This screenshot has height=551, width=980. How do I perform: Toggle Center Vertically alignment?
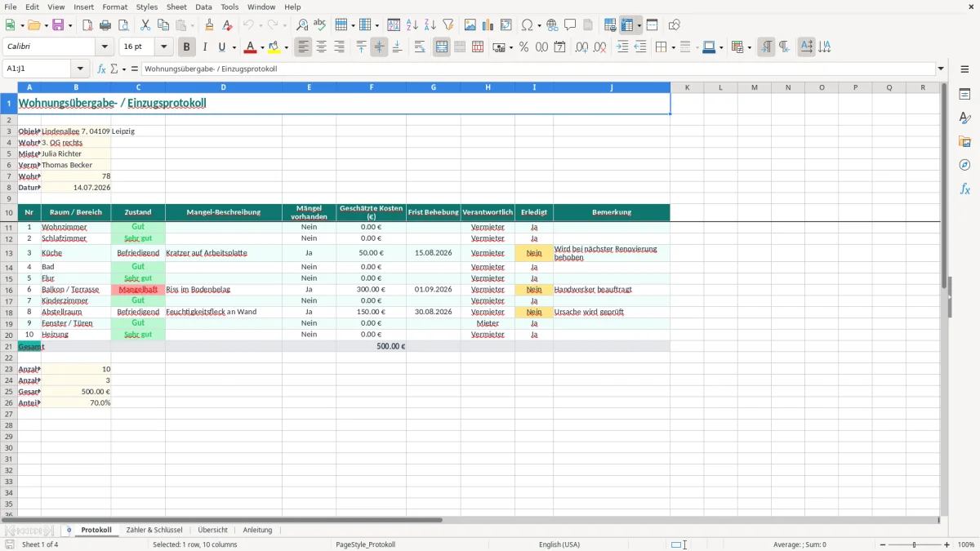pyautogui.click(x=379, y=47)
